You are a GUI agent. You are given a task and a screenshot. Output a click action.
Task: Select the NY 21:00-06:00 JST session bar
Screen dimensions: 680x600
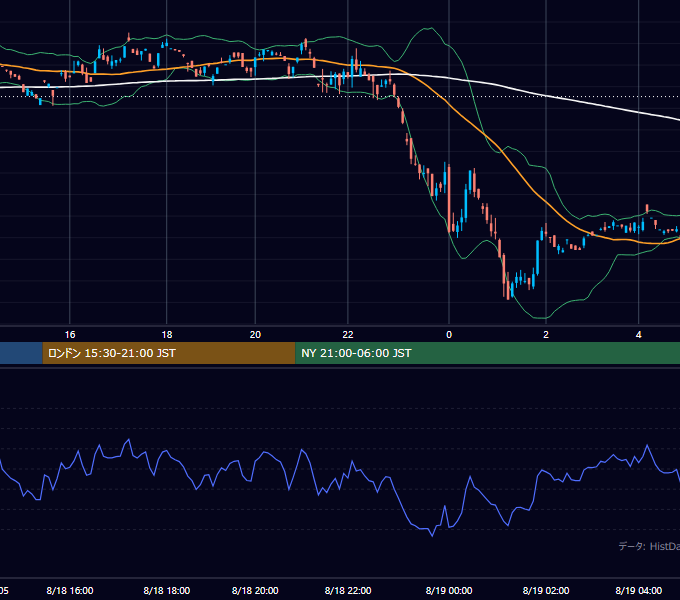coord(487,353)
